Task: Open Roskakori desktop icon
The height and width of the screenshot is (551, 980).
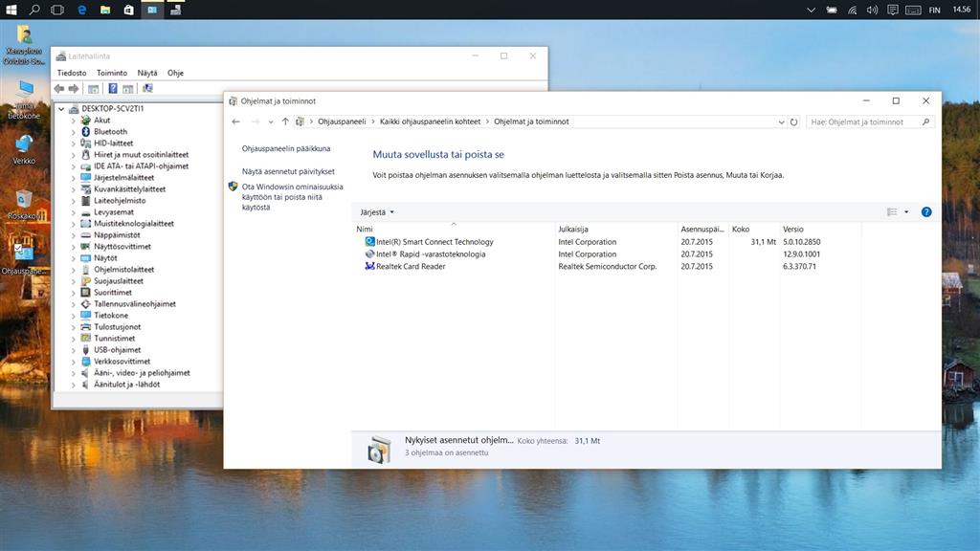Action: click(24, 204)
